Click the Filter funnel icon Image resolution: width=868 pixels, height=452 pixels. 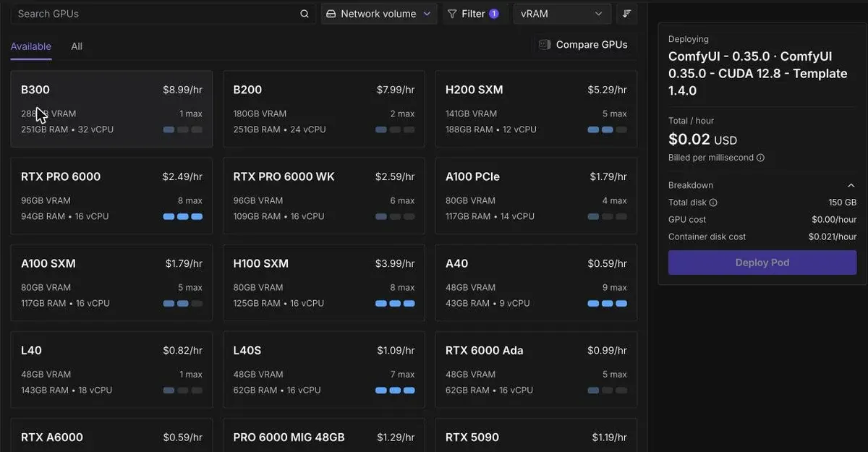452,14
